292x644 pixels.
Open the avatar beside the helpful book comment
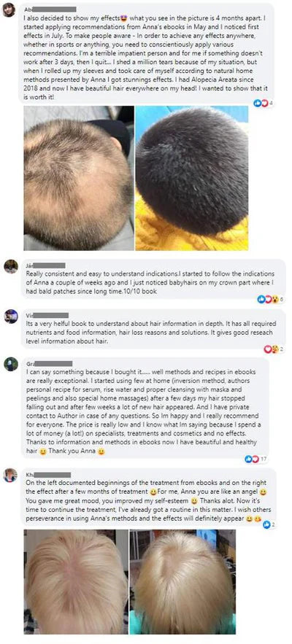[11, 317]
